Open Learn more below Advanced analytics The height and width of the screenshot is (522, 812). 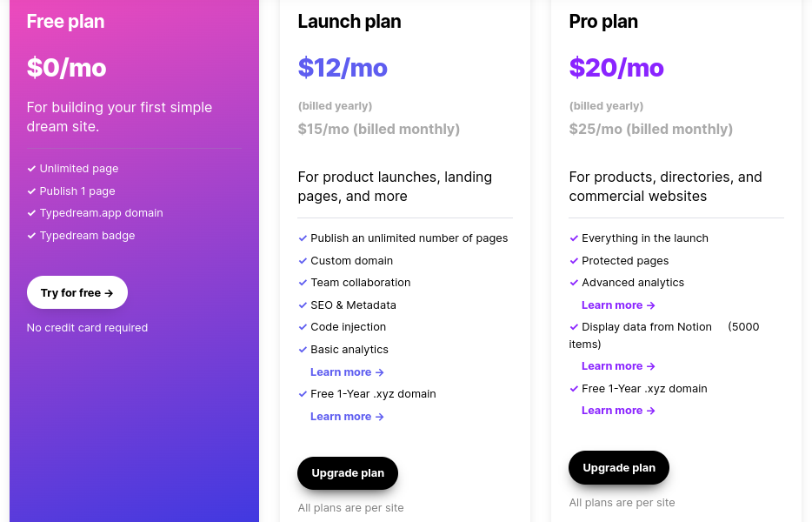618,304
